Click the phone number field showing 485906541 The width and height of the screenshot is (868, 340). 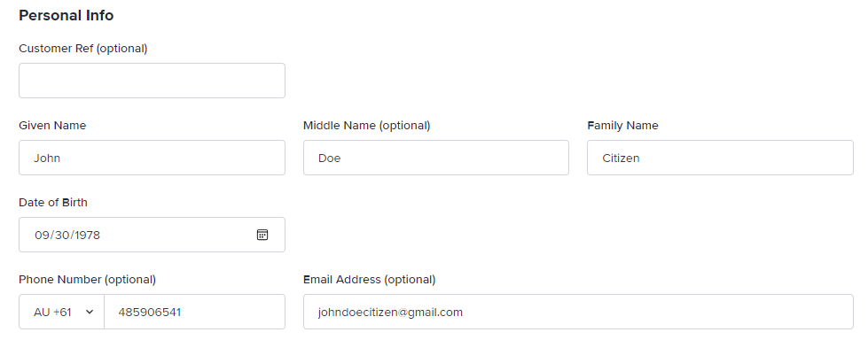click(194, 312)
